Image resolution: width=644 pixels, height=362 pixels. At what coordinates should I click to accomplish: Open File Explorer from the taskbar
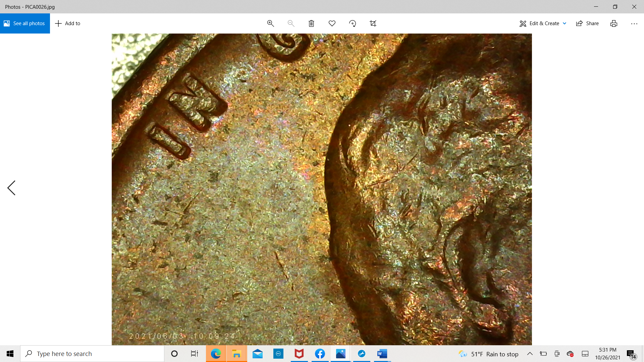tap(237, 354)
